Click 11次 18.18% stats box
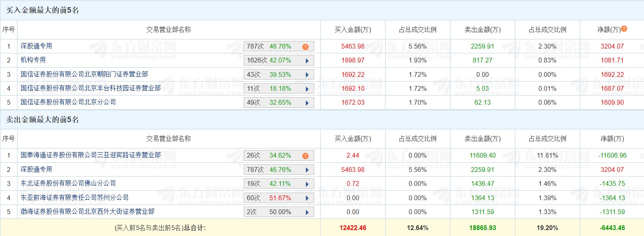The image size is (644, 236). [279, 89]
